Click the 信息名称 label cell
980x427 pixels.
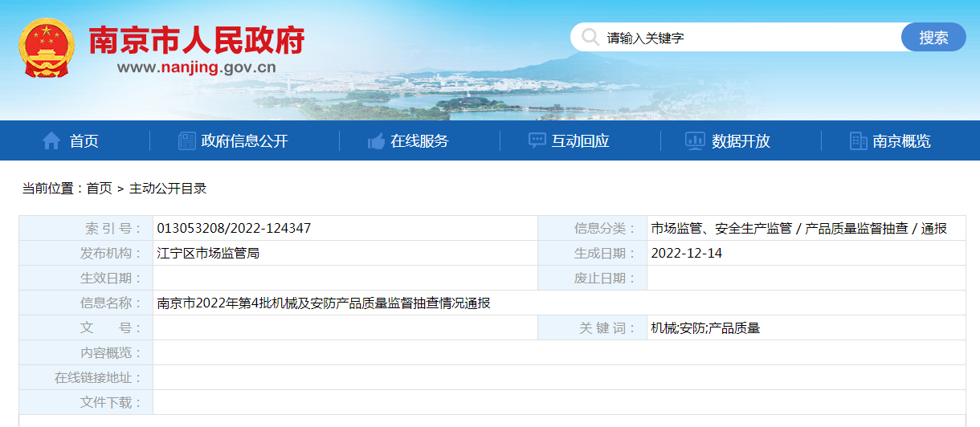(x=86, y=303)
